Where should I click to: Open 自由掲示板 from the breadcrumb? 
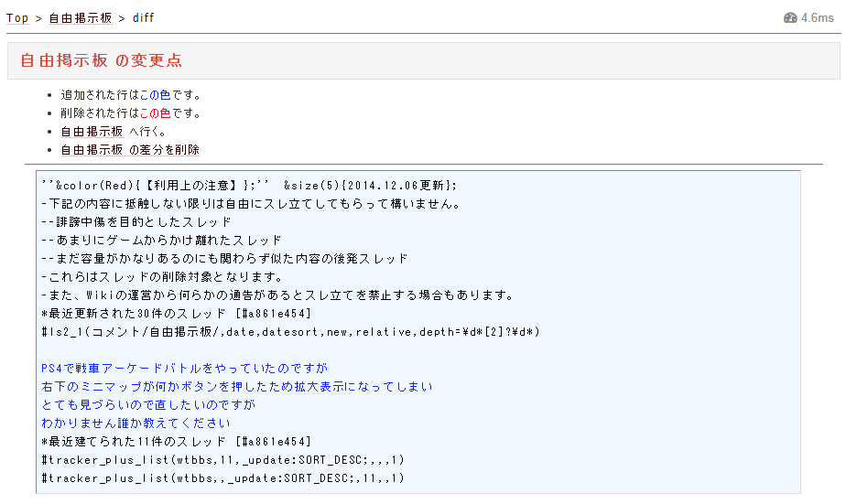click(x=80, y=17)
